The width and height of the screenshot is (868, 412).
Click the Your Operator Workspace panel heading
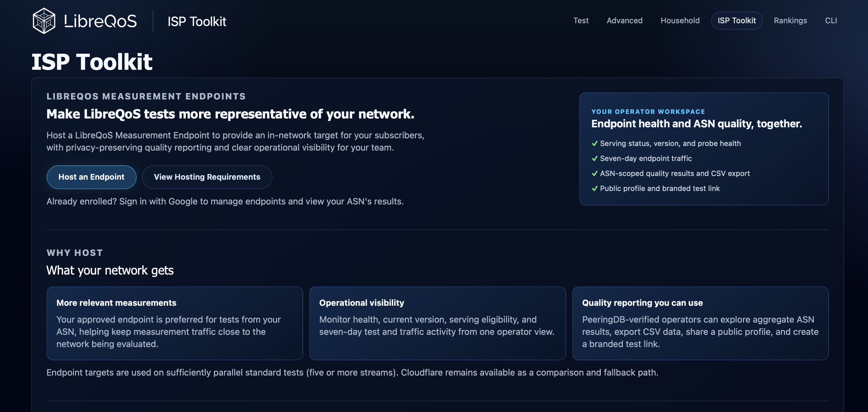point(648,112)
